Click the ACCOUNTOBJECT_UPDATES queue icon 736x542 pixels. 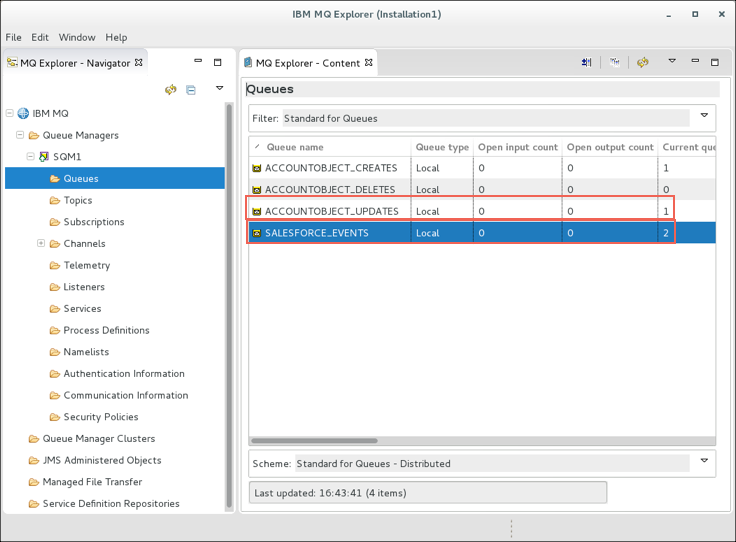pos(257,212)
